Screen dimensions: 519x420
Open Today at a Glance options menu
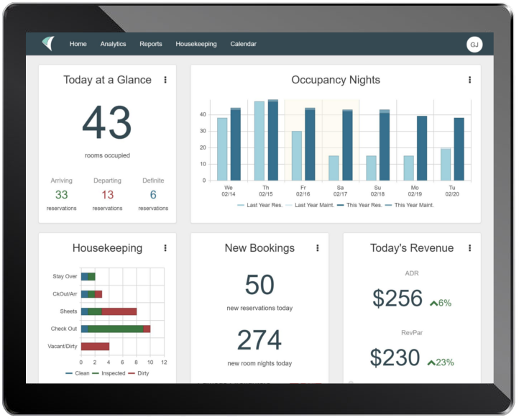[165, 80]
